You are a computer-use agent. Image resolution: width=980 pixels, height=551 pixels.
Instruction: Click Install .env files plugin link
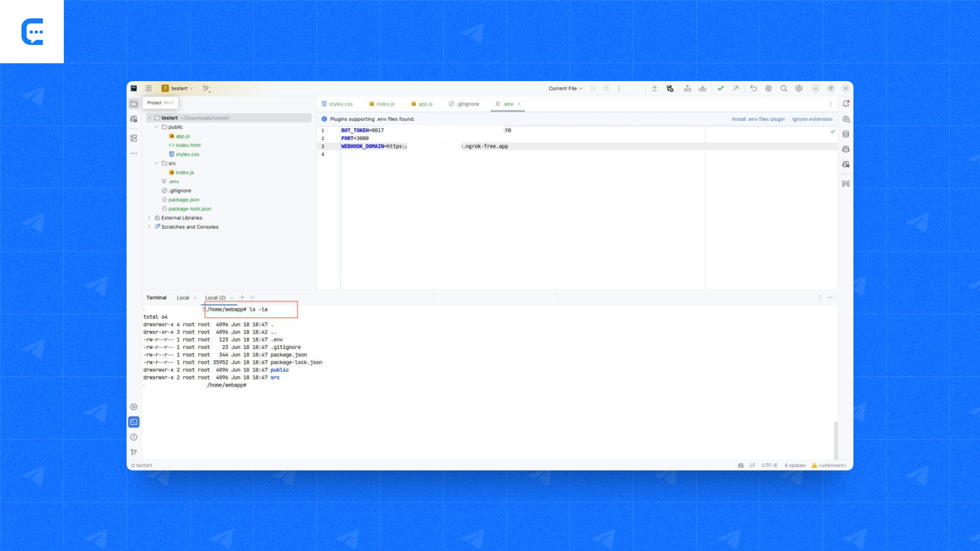click(x=758, y=119)
